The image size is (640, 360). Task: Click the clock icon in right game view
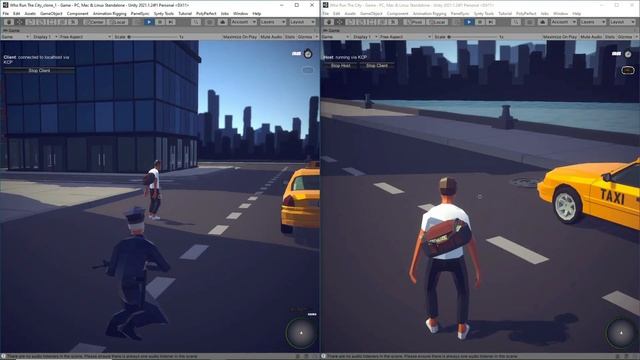[x=628, y=53]
